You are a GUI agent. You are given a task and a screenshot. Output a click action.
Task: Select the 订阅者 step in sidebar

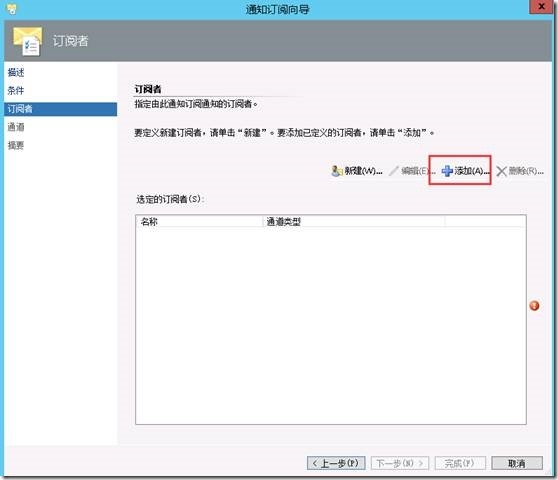(x=60, y=109)
